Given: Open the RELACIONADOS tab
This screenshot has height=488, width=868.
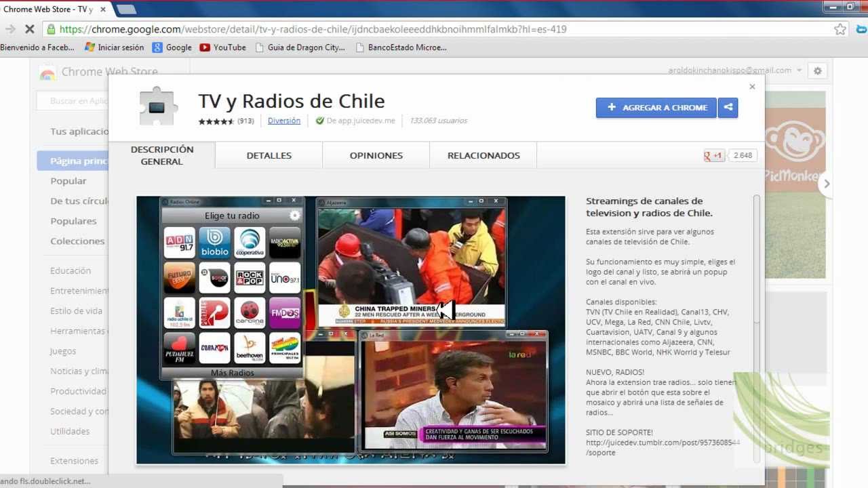Looking at the screenshot, I should coord(484,155).
